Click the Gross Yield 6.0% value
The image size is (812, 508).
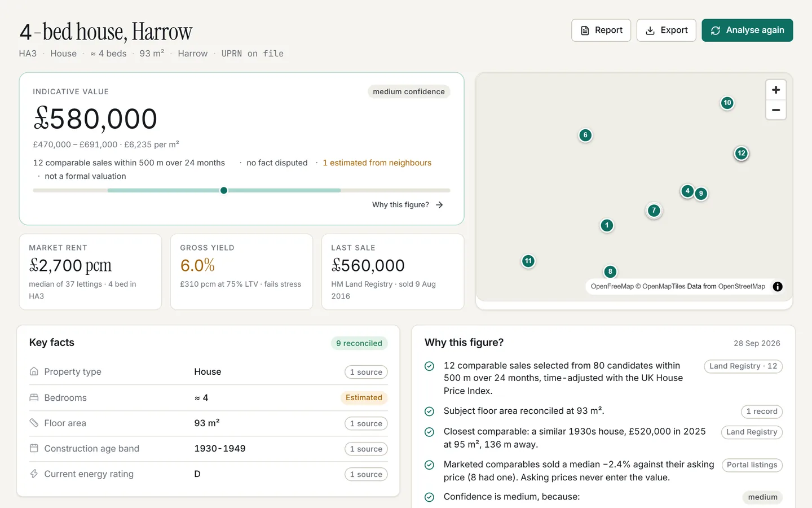coord(197,265)
